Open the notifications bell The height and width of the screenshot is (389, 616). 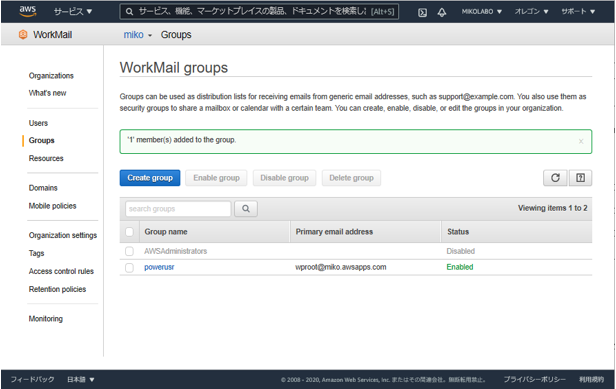(442, 12)
